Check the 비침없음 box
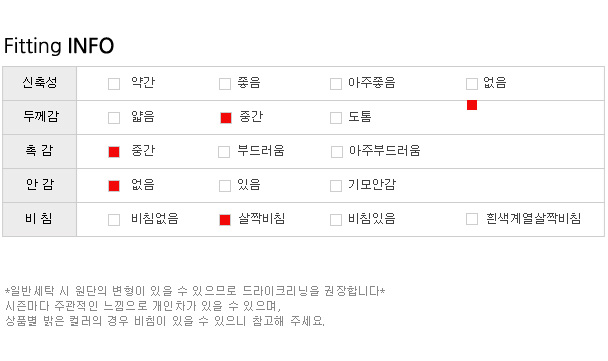The width and height of the screenshot is (608, 361). (114, 220)
